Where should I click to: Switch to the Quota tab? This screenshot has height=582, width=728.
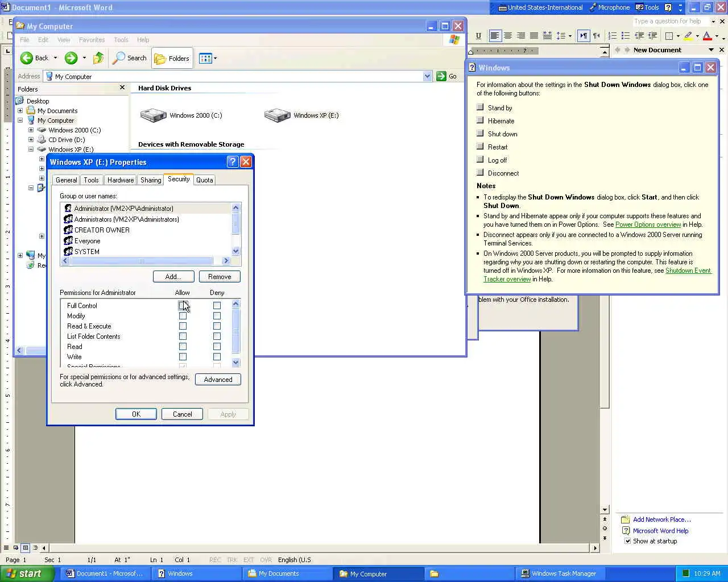205,180
